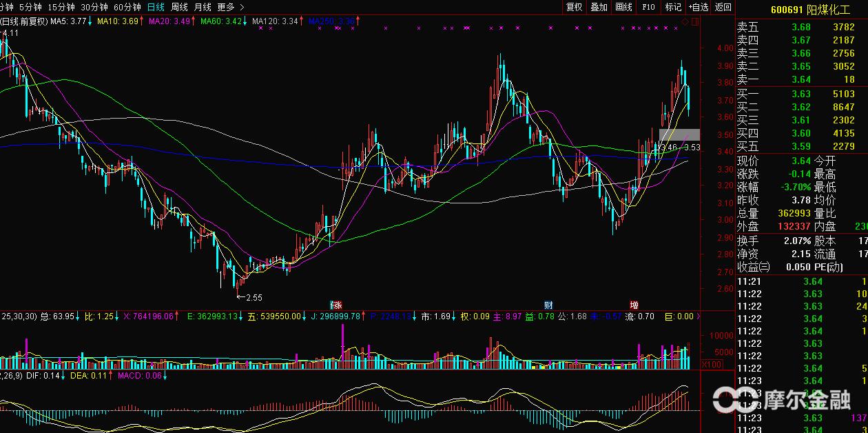
Task: Click the 财 financial marker below the chart
Action: (x=548, y=305)
